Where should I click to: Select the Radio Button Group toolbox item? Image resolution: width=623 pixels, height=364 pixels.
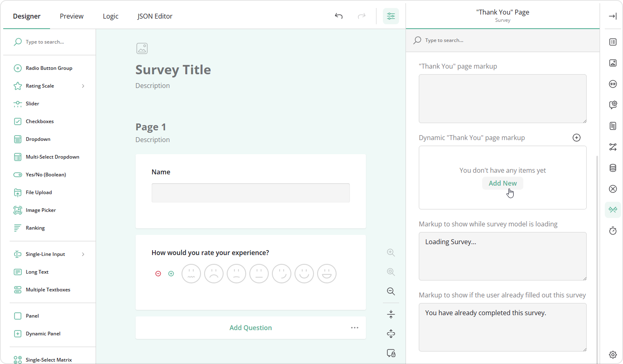coord(48,68)
